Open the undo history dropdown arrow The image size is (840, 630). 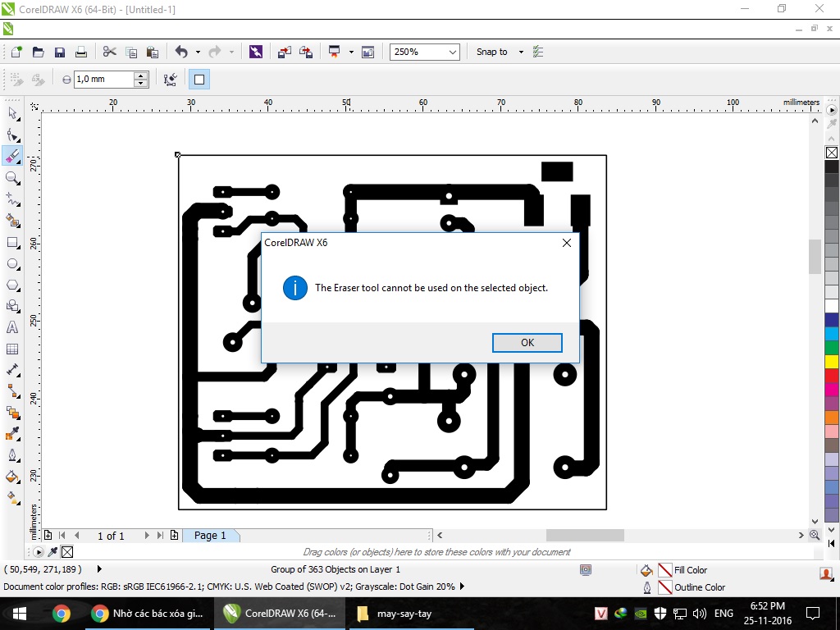[198, 52]
